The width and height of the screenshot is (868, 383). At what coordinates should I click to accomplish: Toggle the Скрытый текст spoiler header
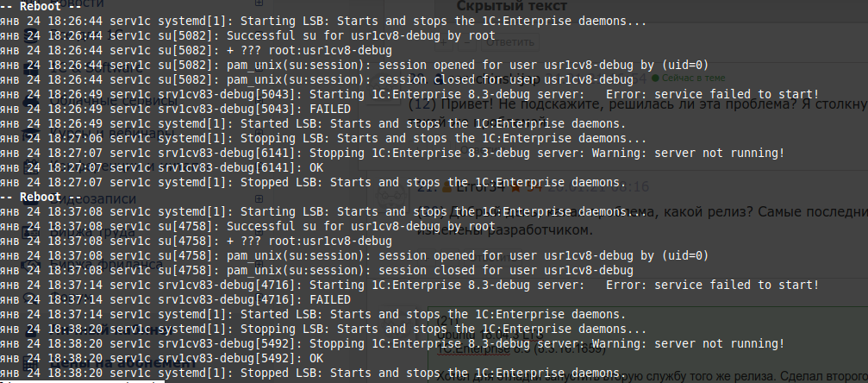pos(511,6)
